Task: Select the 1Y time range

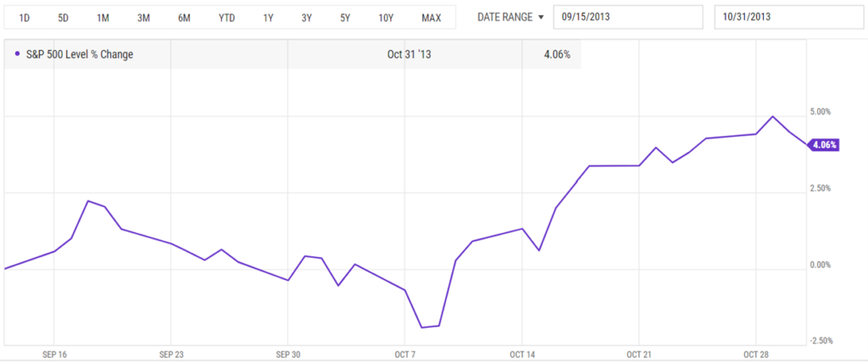Action: pos(268,18)
